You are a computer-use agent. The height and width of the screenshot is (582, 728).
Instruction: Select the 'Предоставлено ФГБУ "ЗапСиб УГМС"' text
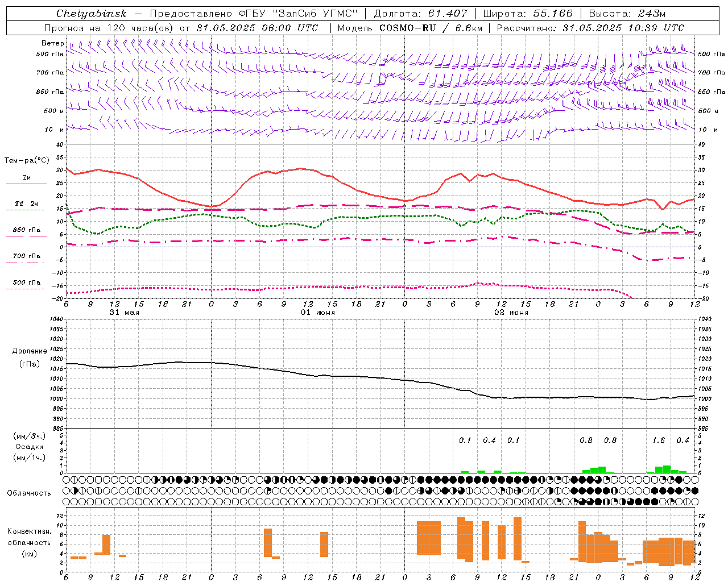coord(254,14)
